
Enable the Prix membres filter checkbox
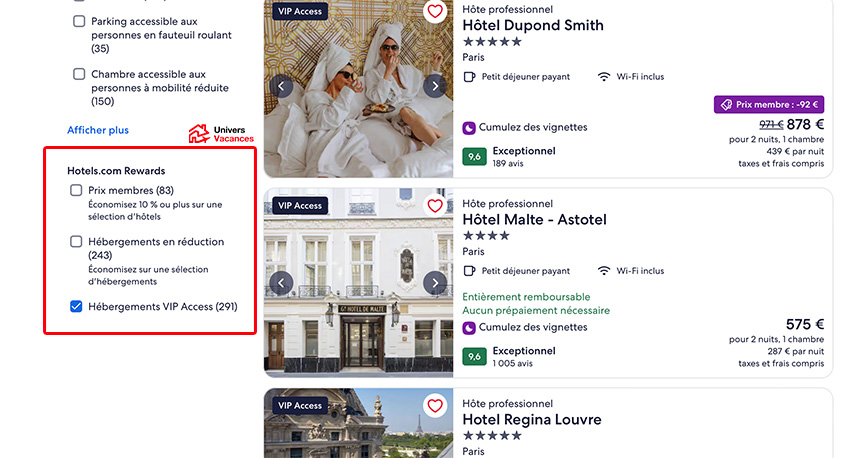pos(77,190)
